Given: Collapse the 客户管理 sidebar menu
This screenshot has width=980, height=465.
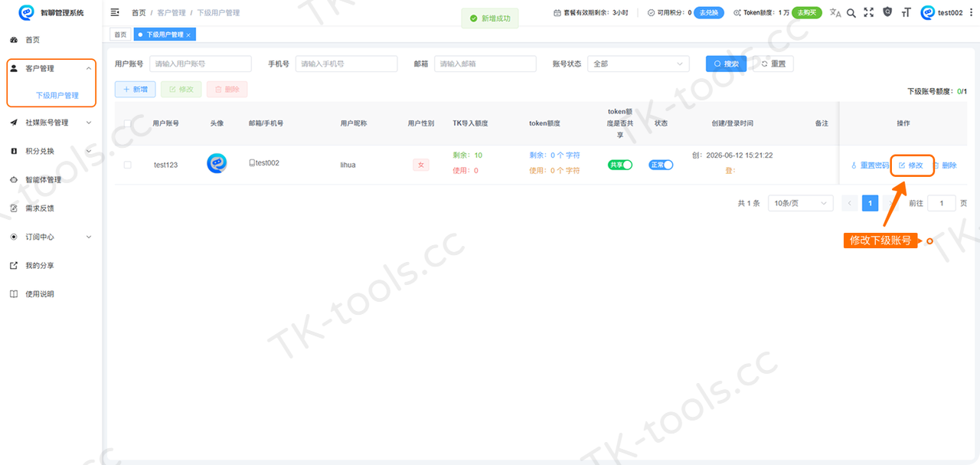Looking at the screenshot, I should pyautogui.click(x=51, y=69).
